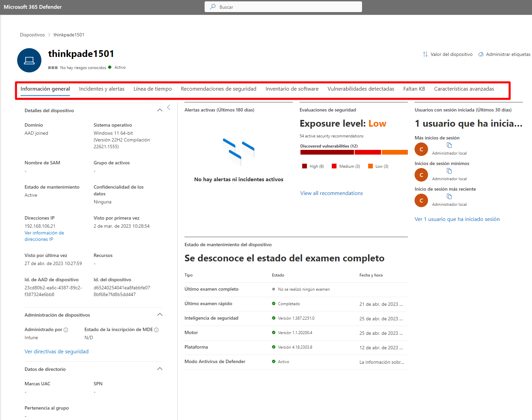
Task: Click the Medium (3) legend swatch
Action: pyautogui.click(x=334, y=166)
